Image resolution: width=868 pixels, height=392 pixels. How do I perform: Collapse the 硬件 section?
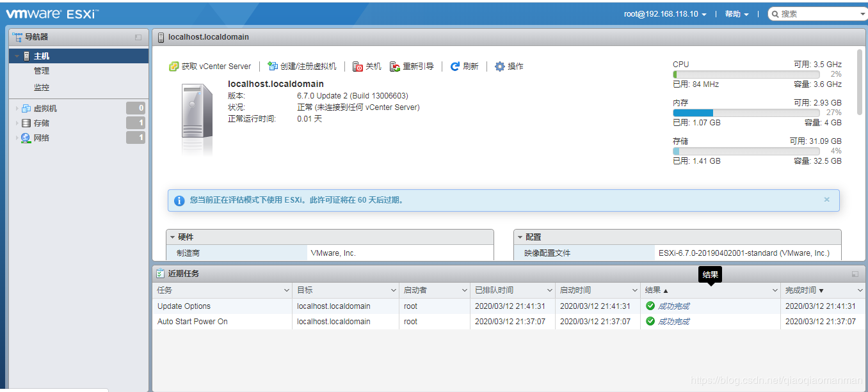click(x=173, y=237)
